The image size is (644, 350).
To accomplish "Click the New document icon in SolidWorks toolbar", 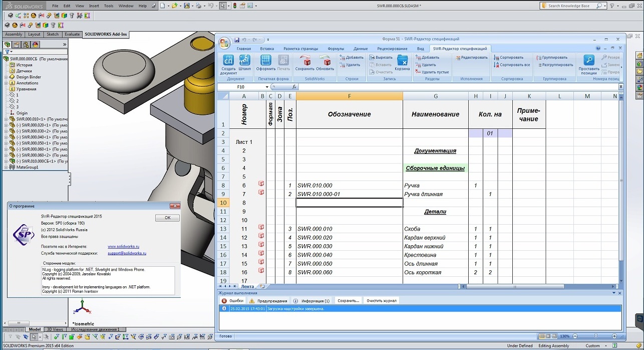I will (162, 6).
